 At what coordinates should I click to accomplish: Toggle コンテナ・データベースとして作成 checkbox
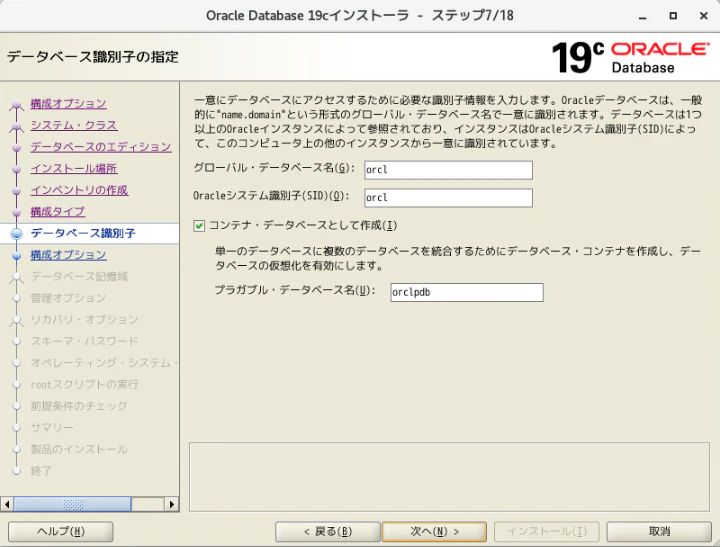click(x=199, y=226)
